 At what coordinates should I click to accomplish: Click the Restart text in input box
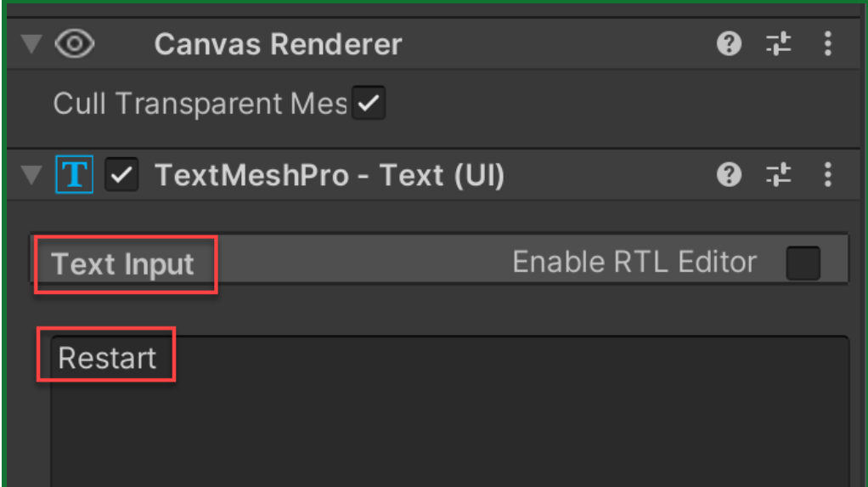(107, 359)
